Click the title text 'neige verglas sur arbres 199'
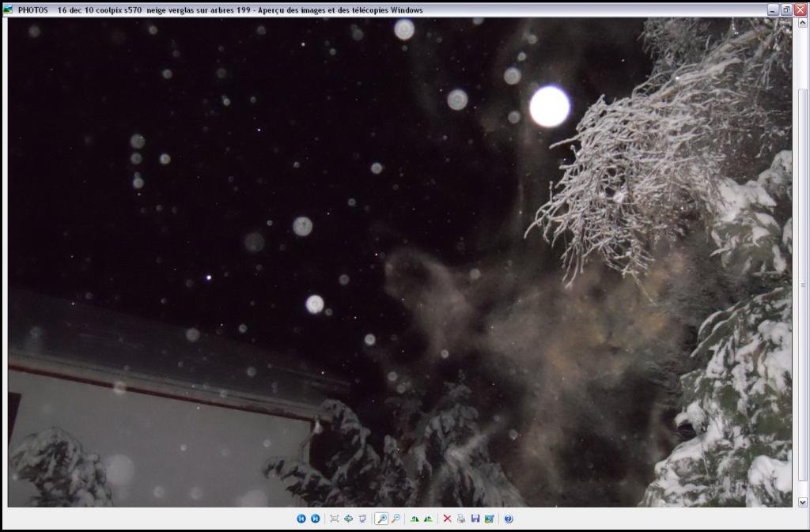This screenshot has width=810, height=532. point(199,9)
